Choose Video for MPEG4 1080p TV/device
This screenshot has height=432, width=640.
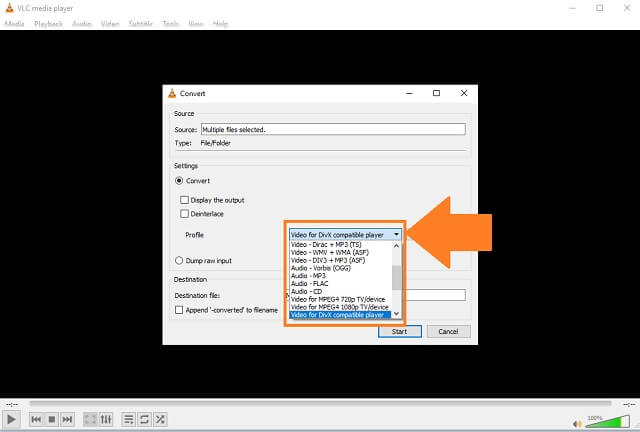point(340,307)
